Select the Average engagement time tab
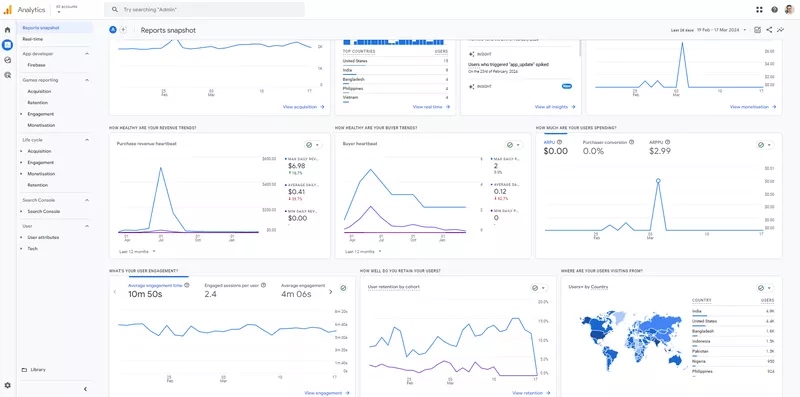The height and width of the screenshot is (397, 800). click(159, 290)
